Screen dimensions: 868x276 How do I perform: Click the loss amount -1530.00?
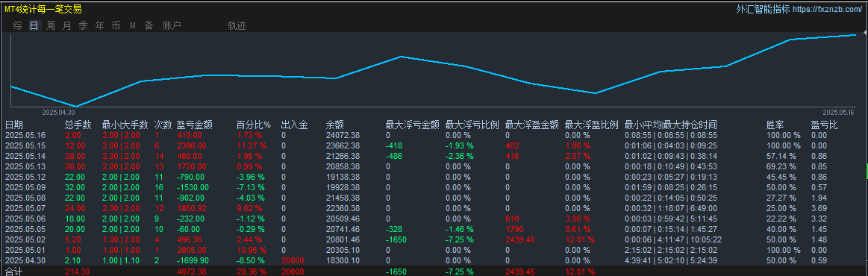click(193, 187)
